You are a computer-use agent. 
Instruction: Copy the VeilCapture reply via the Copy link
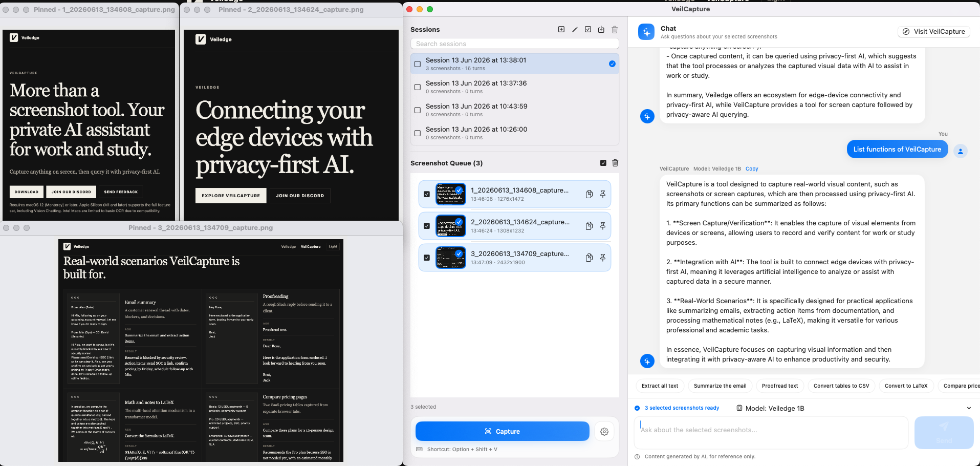point(752,168)
